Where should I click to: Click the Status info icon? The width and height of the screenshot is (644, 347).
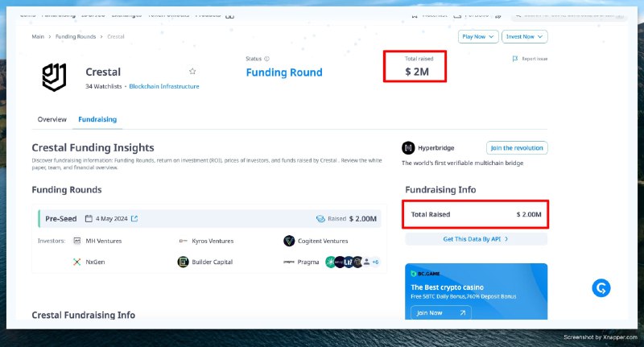click(267, 59)
